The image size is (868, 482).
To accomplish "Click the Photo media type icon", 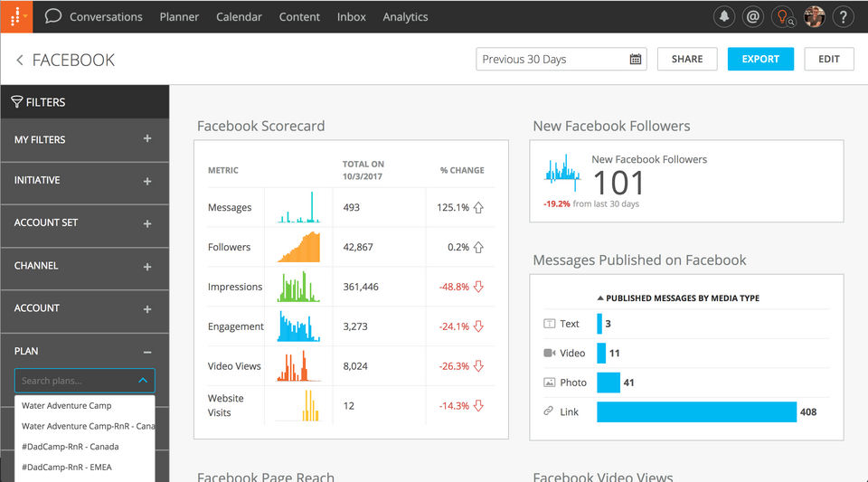I will [549, 383].
